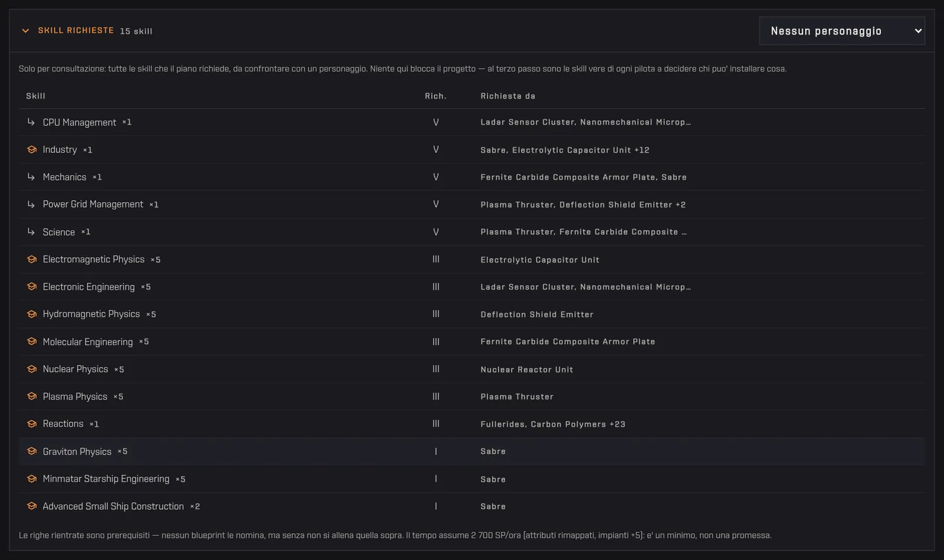The height and width of the screenshot is (560, 944).
Task: Click the skill cap icon beside Reactions
Action: coord(32,424)
